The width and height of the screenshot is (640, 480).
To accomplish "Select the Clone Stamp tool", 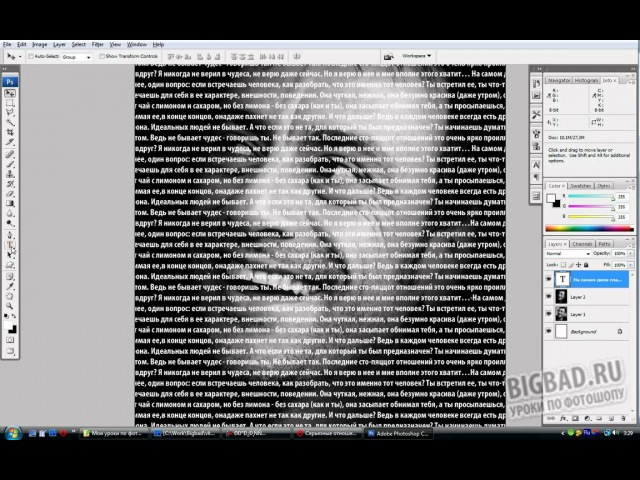I will pyautogui.click(x=10, y=174).
